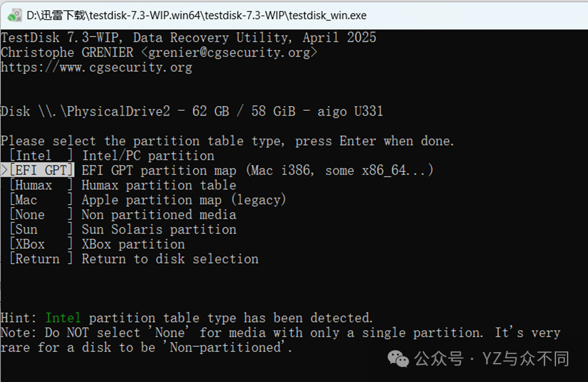Screen dimensions: 588x382
Task: Select the [Humax] partition table entry
Action: coord(40,185)
